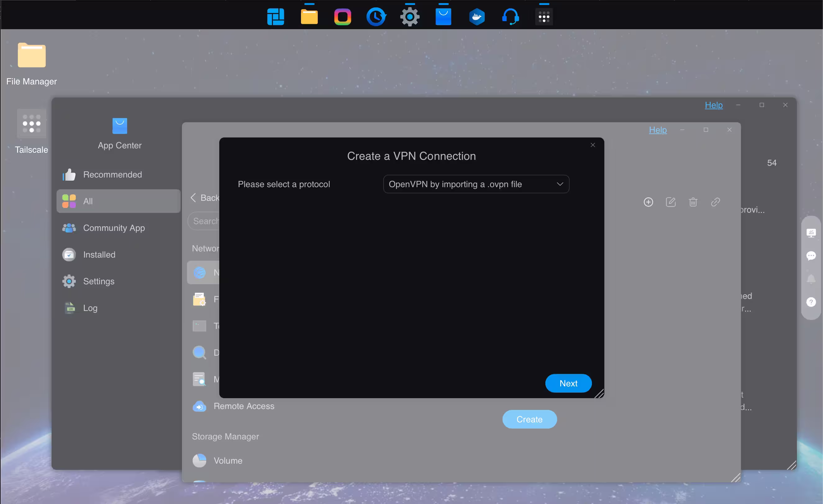Click the Next button

568,383
